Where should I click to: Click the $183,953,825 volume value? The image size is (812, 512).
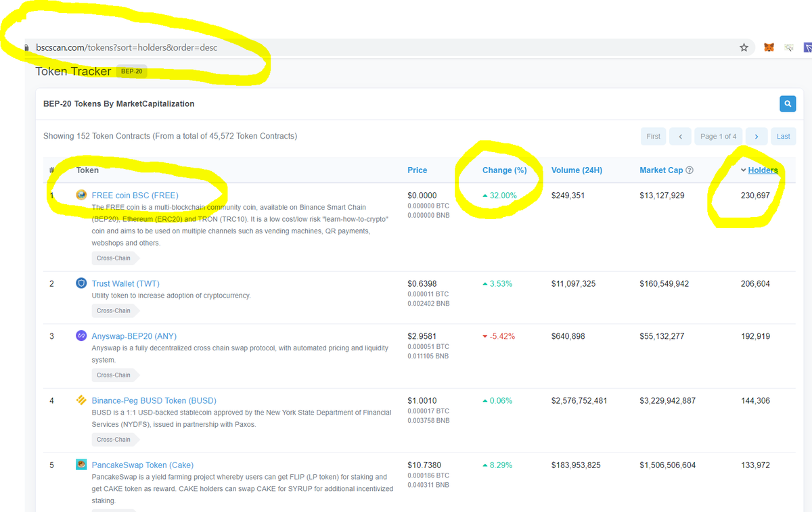[x=577, y=465]
